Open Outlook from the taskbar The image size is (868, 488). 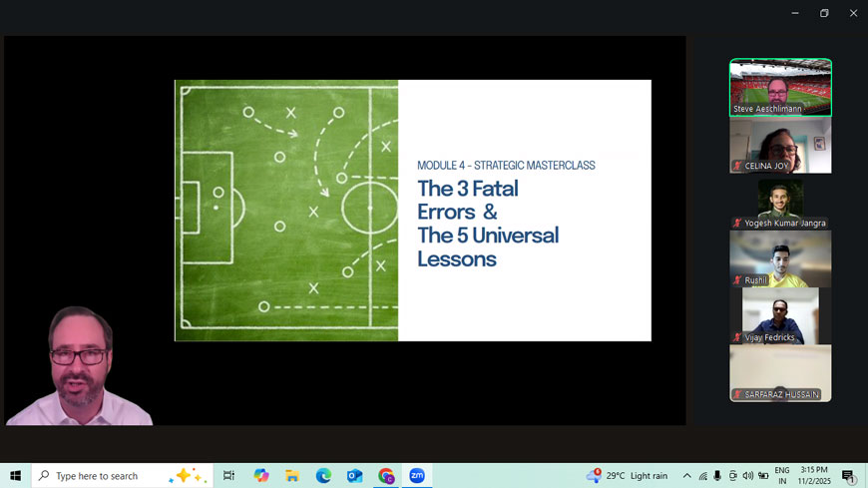354,476
